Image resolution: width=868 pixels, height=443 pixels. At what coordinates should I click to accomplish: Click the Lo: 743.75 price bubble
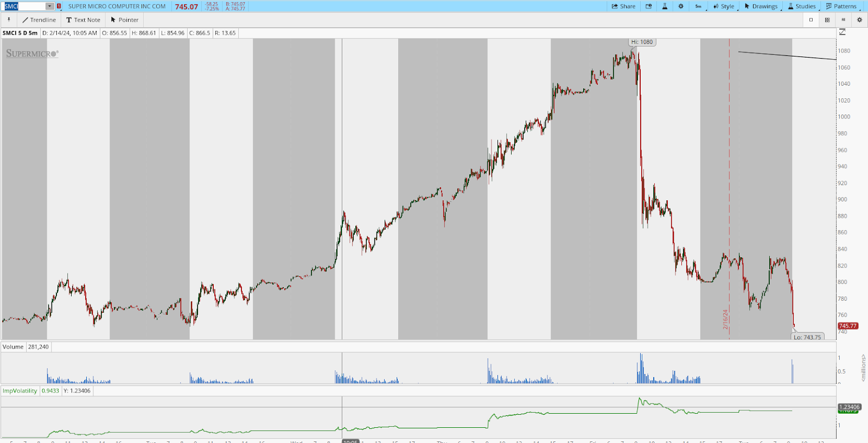807,337
